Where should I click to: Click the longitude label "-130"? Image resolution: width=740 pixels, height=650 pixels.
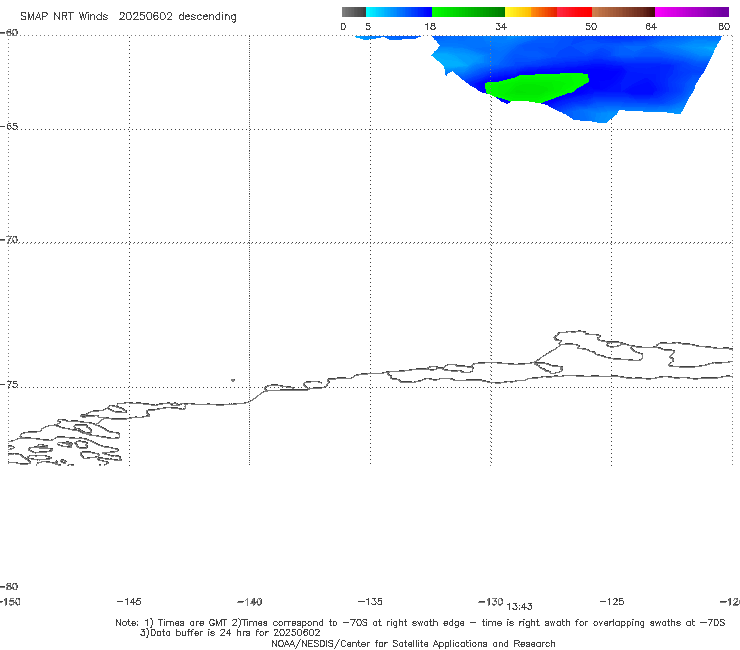491,602
